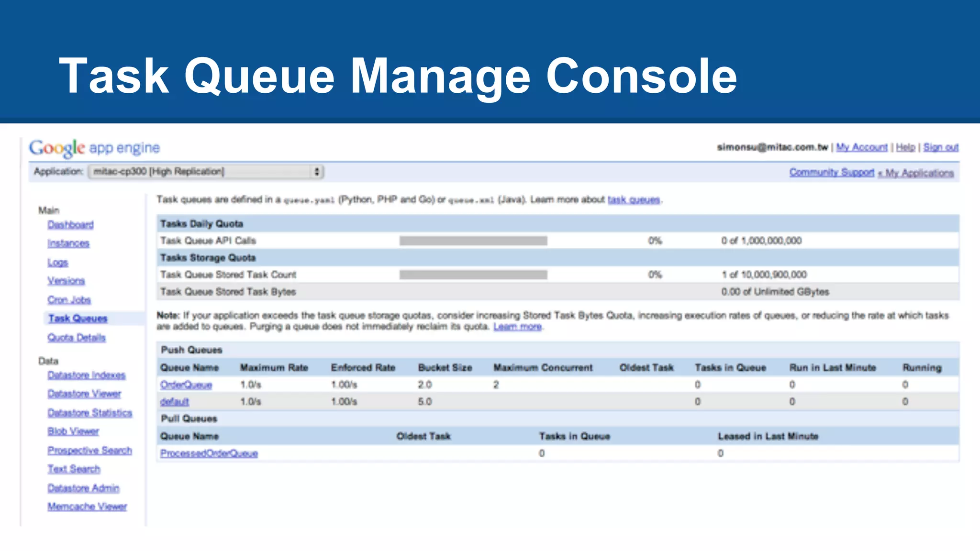Click the '0 of 1,000,000,000' value

click(x=761, y=241)
